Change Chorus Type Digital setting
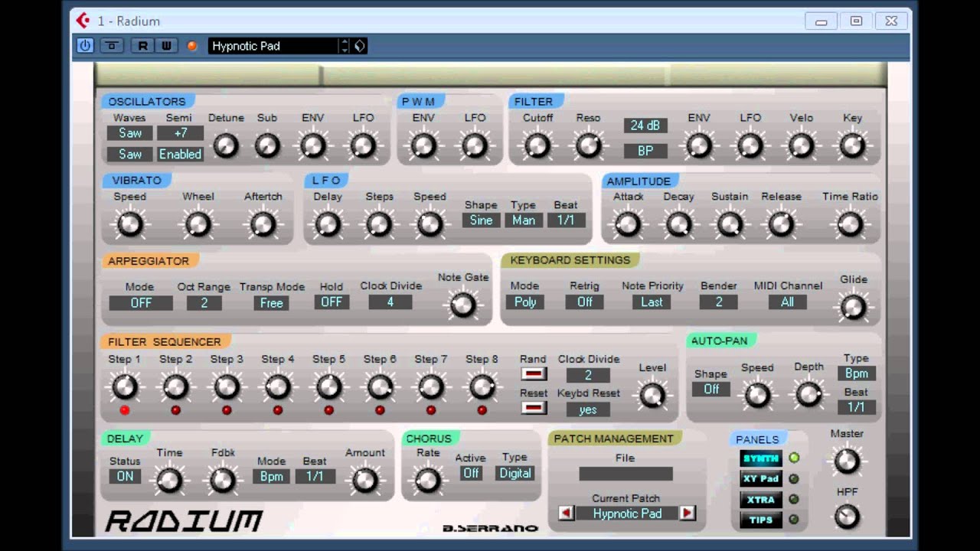Screen dimensions: 980x551 pyautogui.click(x=515, y=474)
